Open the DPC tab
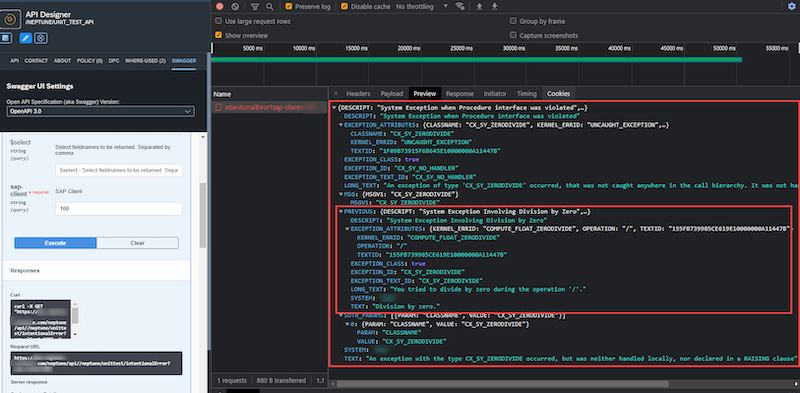Image resolution: width=800 pixels, height=393 pixels. (x=114, y=60)
